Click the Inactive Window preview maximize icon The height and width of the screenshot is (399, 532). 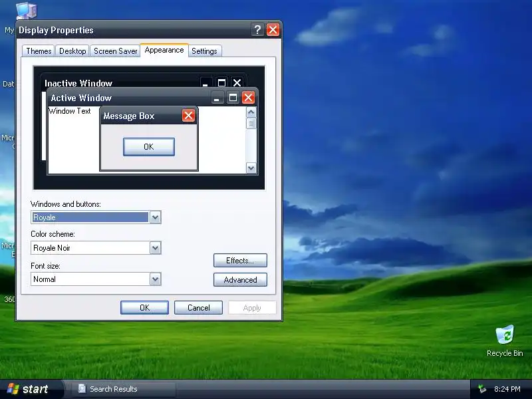coord(221,82)
